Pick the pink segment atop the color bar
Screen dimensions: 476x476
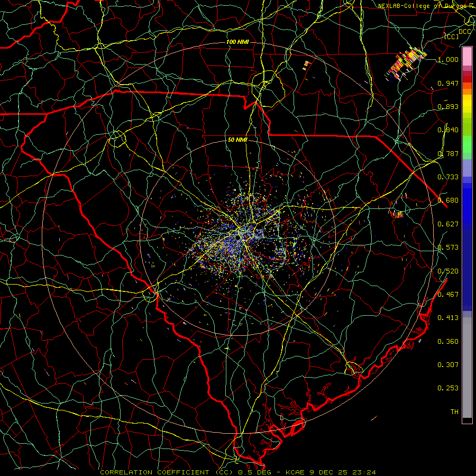tap(467, 57)
